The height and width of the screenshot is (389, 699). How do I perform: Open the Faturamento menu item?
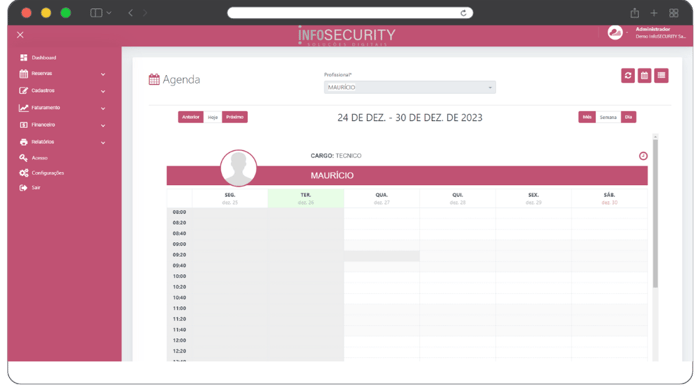[x=45, y=108]
